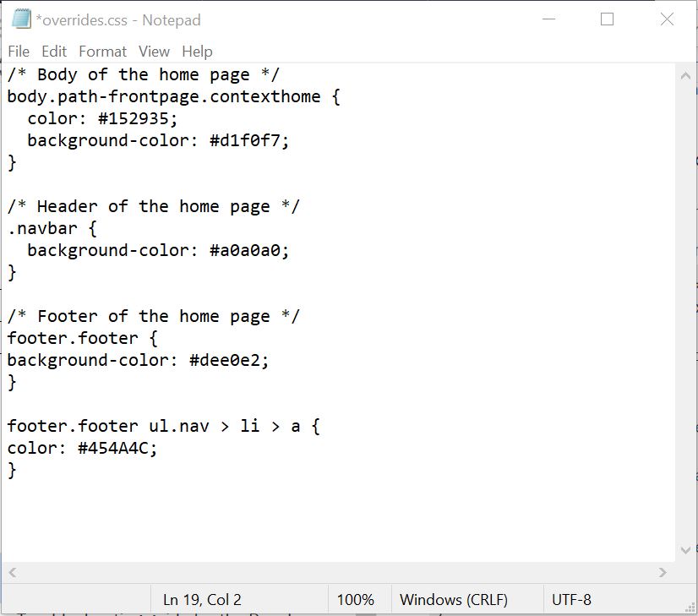Open the File menu

(x=18, y=52)
